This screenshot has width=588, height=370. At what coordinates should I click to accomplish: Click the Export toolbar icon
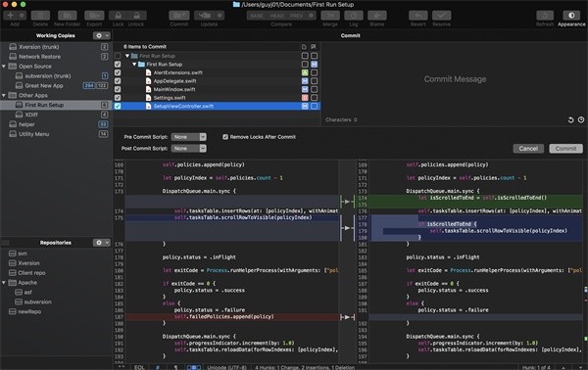point(94,16)
